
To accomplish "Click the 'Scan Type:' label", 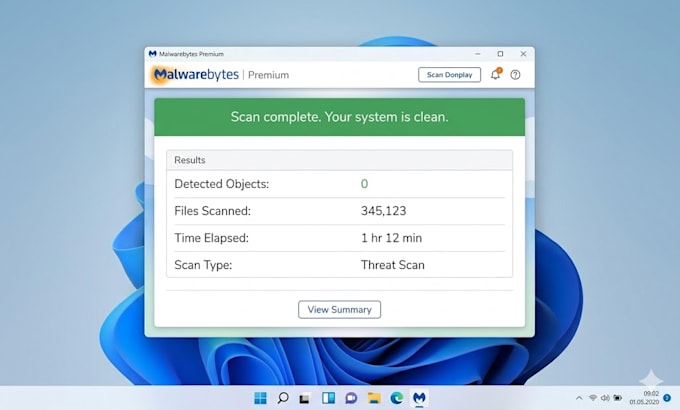I will pos(203,265).
